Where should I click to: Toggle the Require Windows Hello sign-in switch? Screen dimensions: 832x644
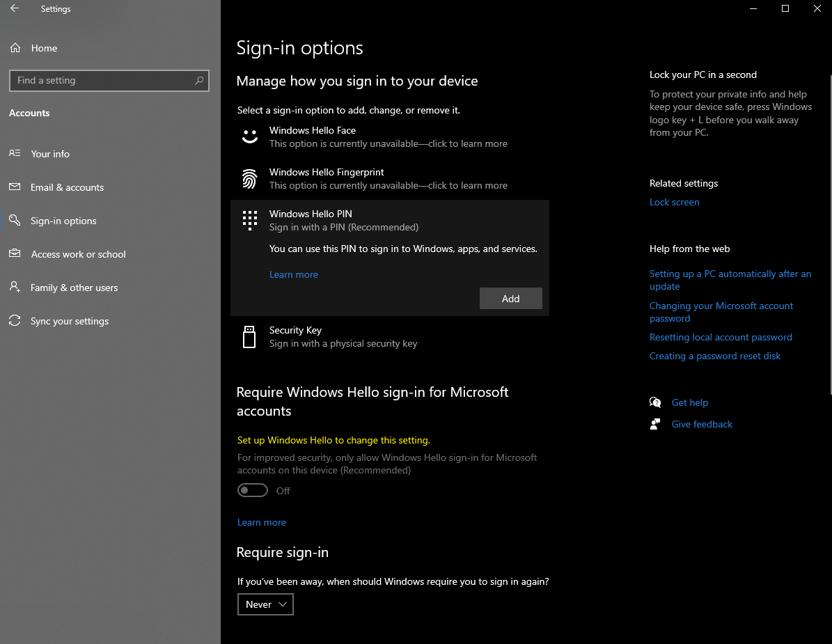click(253, 491)
